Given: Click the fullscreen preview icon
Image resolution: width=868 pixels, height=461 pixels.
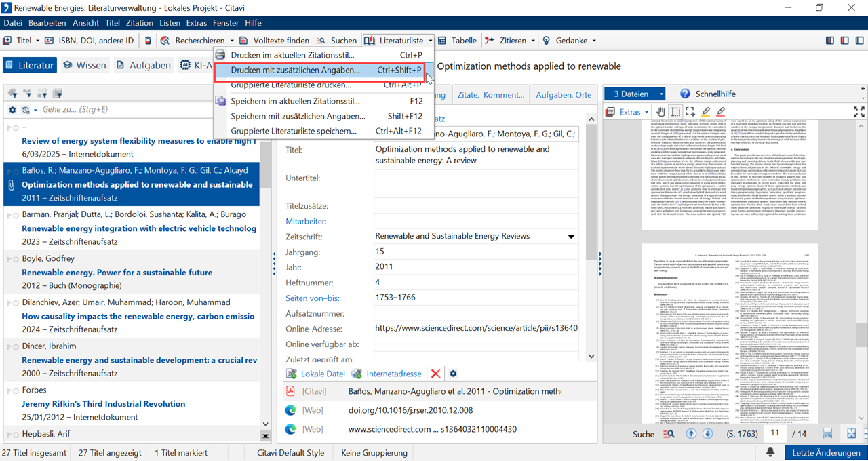Looking at the screenshot, I should click(859, 112).
